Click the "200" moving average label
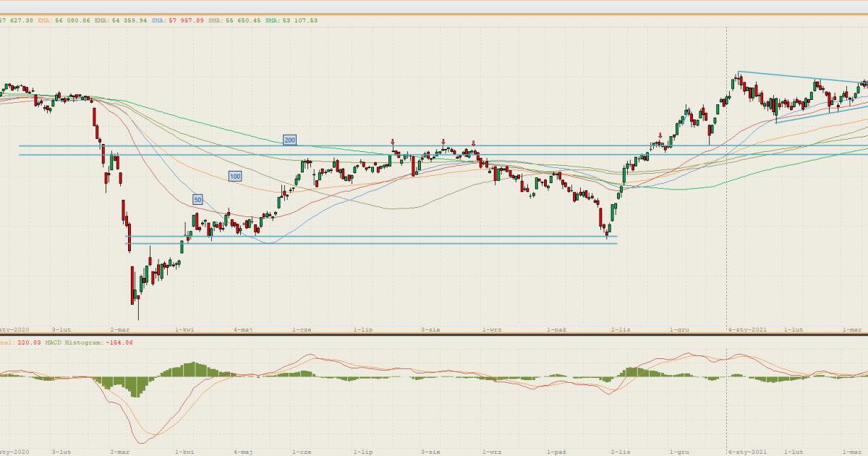The image size is (868, 456). coord(289,140)
